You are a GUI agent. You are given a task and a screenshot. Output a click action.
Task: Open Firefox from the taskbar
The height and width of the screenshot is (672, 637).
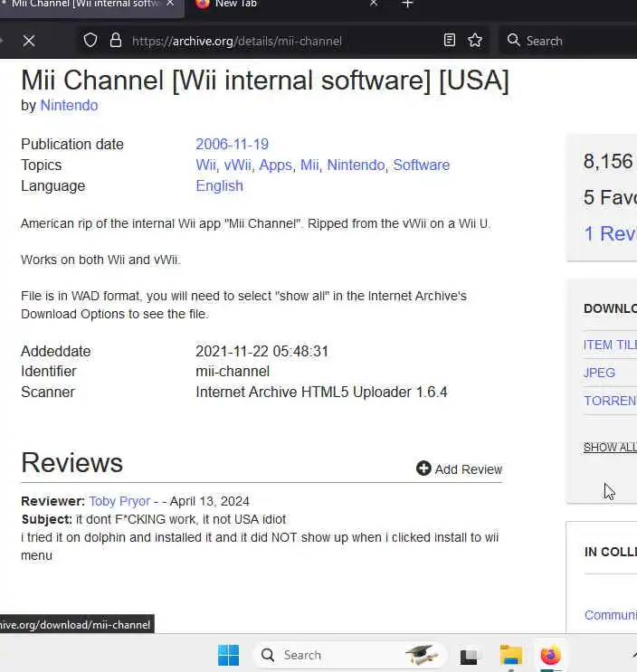(551, 655)
